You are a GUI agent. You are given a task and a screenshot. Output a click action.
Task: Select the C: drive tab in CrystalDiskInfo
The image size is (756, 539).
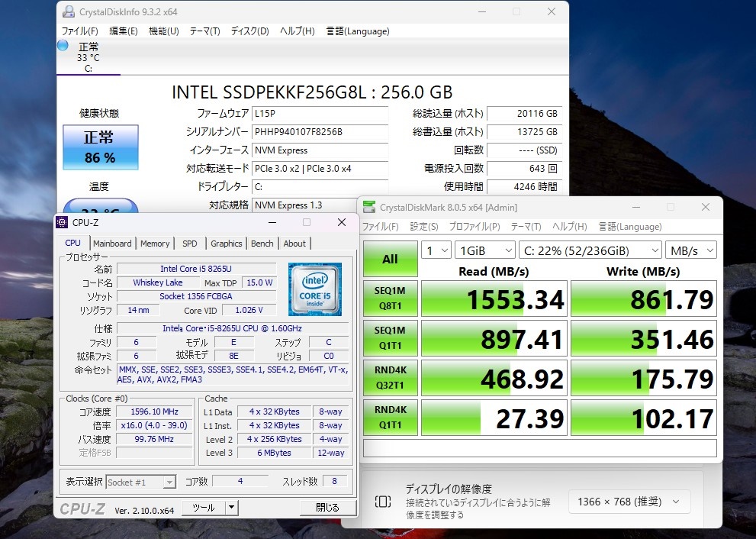click(88, 57)
